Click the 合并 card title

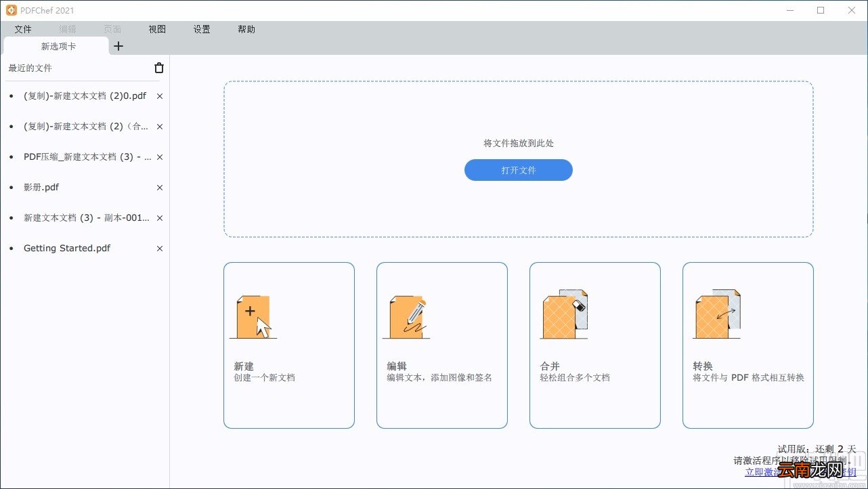550,366
